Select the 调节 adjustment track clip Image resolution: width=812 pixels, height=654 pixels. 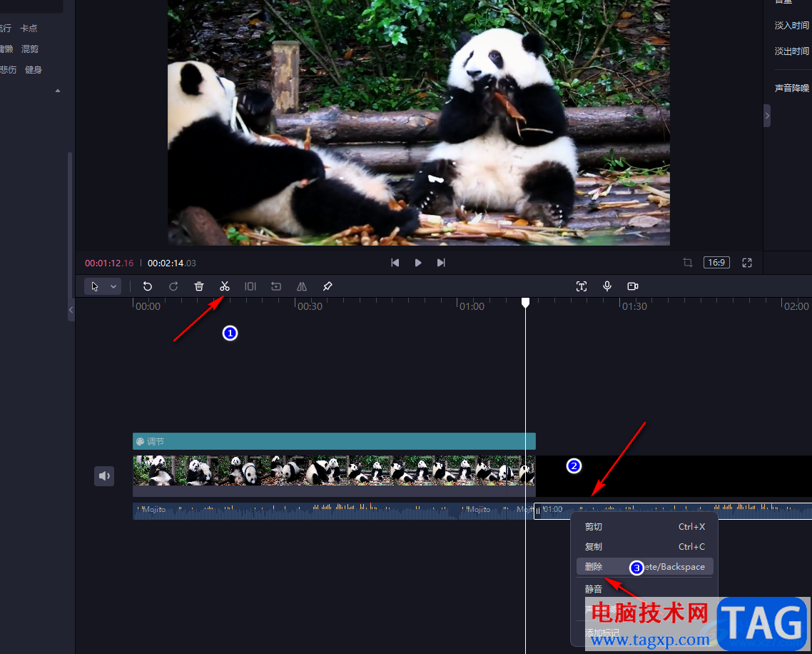point(334,441)
